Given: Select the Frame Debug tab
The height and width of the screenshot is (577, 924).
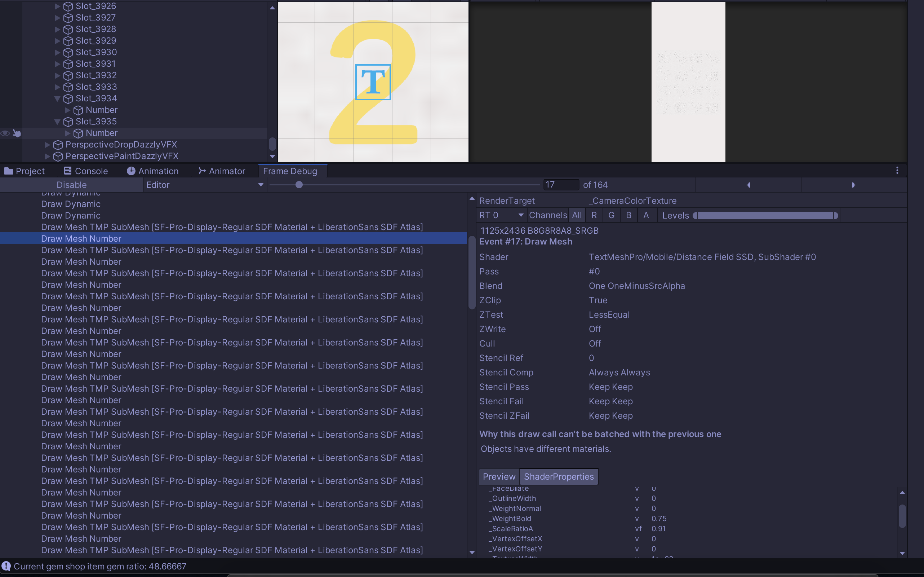Looking at the screenshot, I should point(291,171).
